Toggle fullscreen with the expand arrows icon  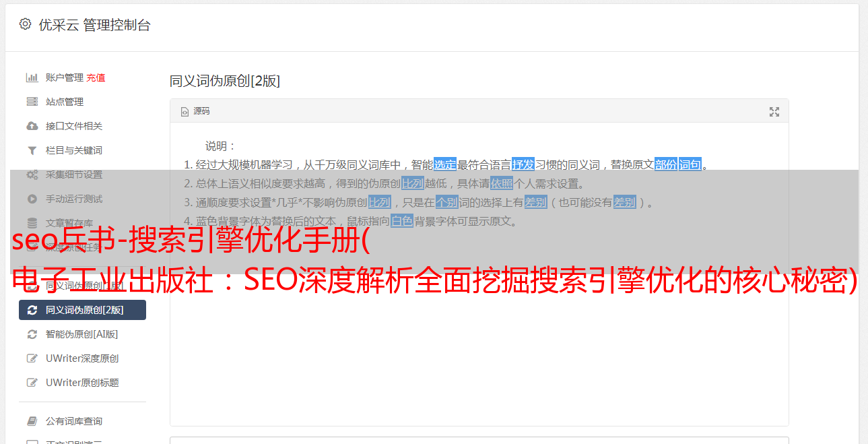tap(774, 112)
